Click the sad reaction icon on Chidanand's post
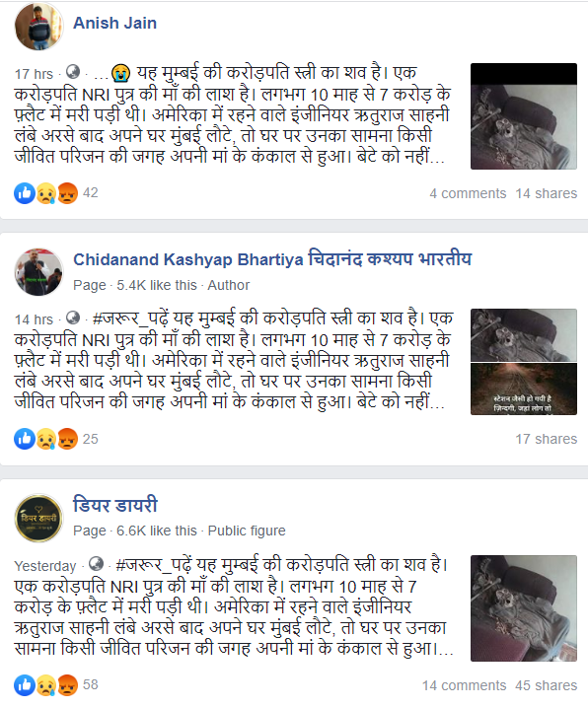The image size is (588, 708). [46, 439]
